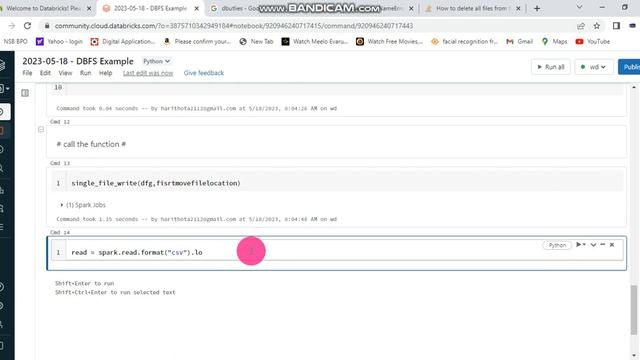The width and height of the screenshot is (640, 360).
Task: Run cell Cmd 14 with the play icon
Action: 579,244
